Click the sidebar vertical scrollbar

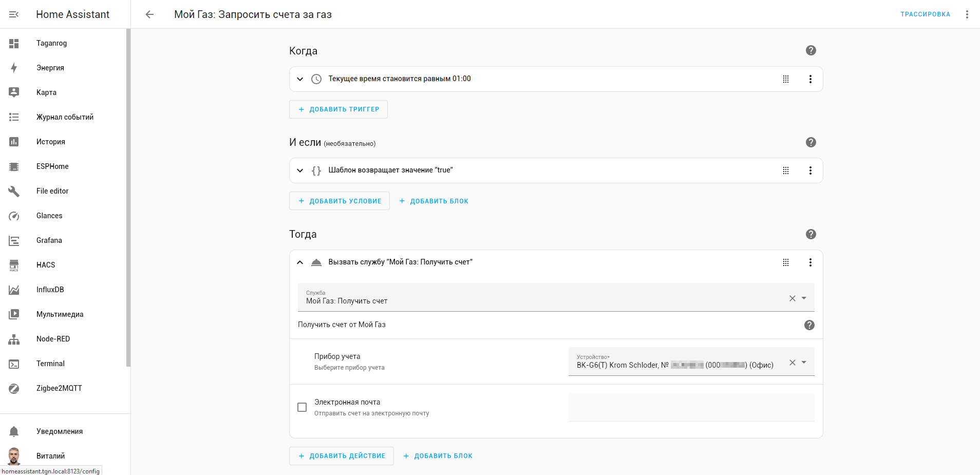(x=128, y=198)
